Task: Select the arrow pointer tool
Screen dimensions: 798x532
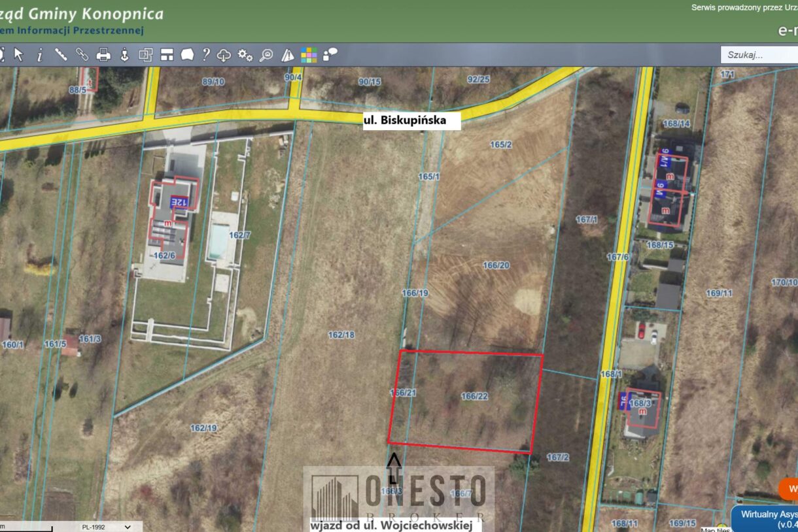Action: tap(18, 55)
